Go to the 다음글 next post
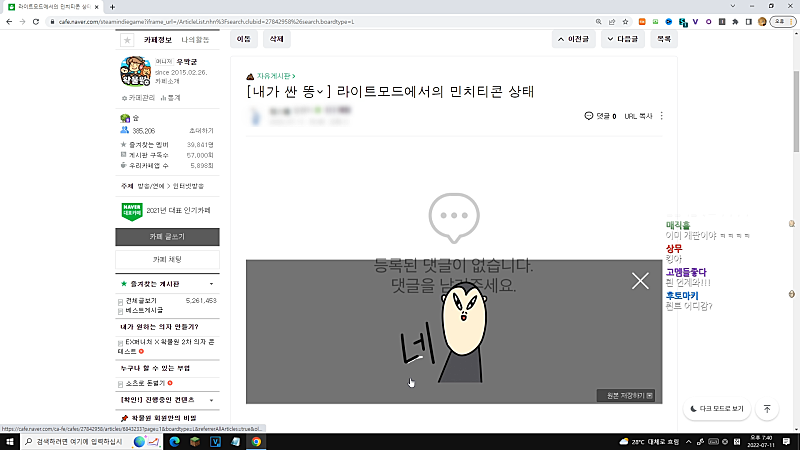The image size is (800, 450). tap(622, 39)
